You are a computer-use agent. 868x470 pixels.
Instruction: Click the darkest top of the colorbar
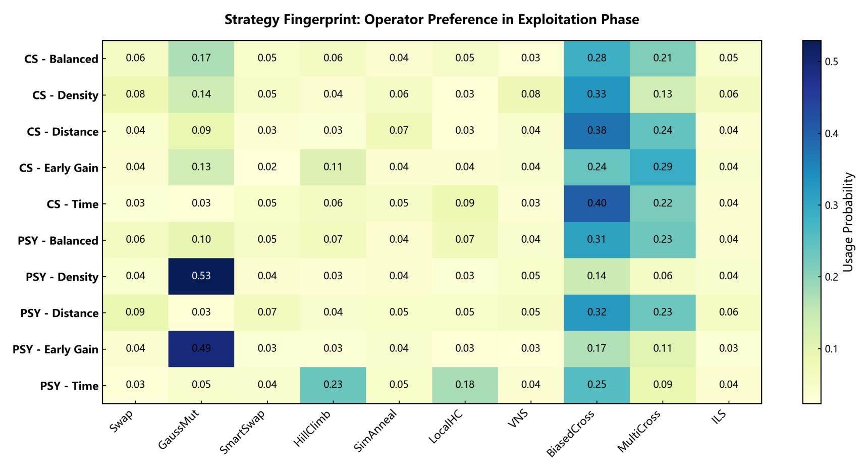812,44
